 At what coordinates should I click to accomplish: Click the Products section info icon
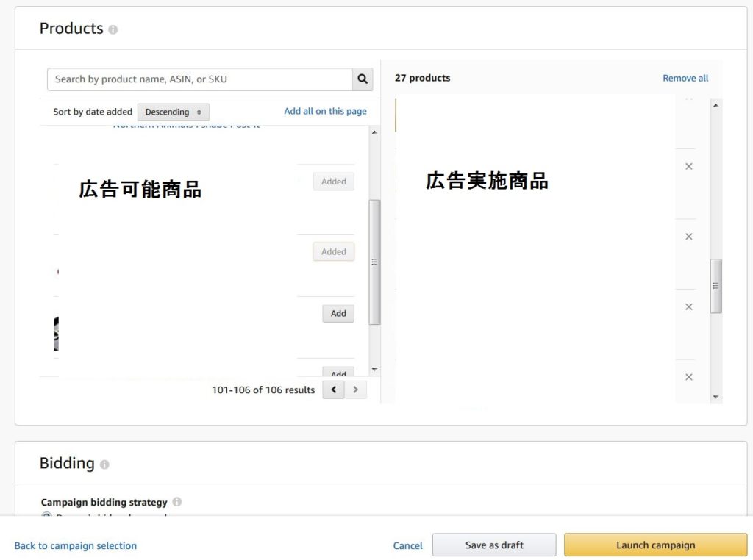click(113, 30)
